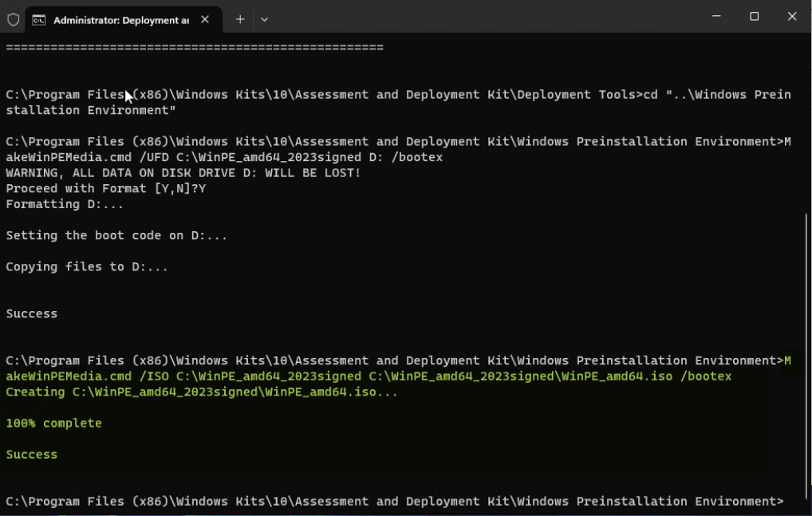The width and height of the screenshot is (812, 516).
Task: Click the final Success message
Action: click(31, 454)
